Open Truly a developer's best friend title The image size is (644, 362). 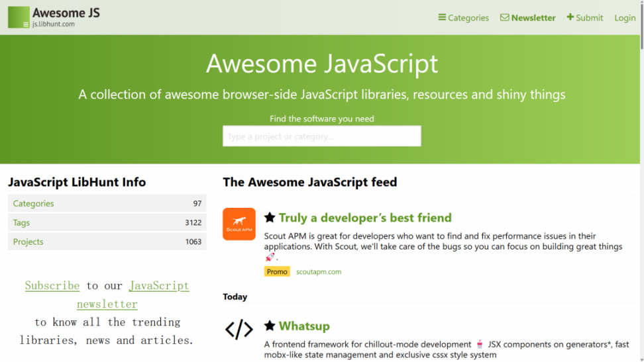365,218
